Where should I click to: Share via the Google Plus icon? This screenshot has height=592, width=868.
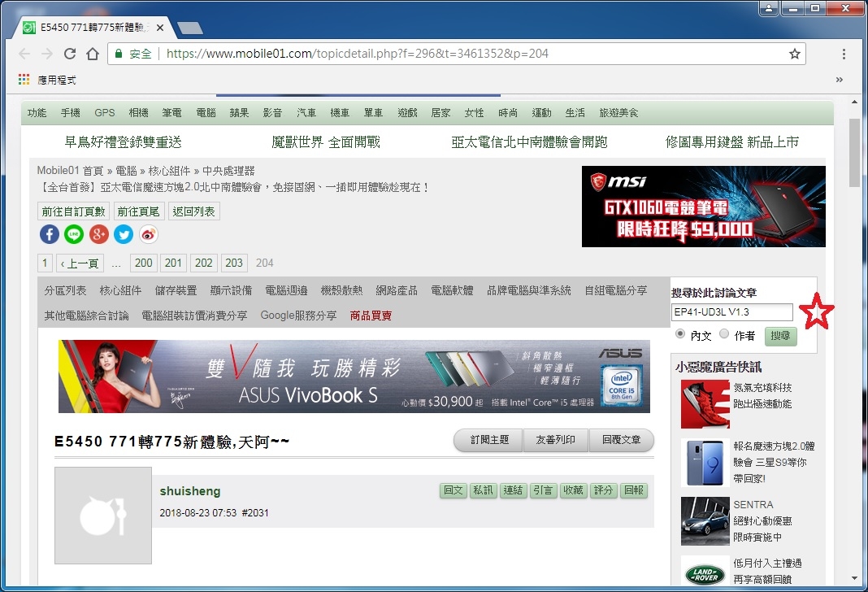tap(99, 234)
